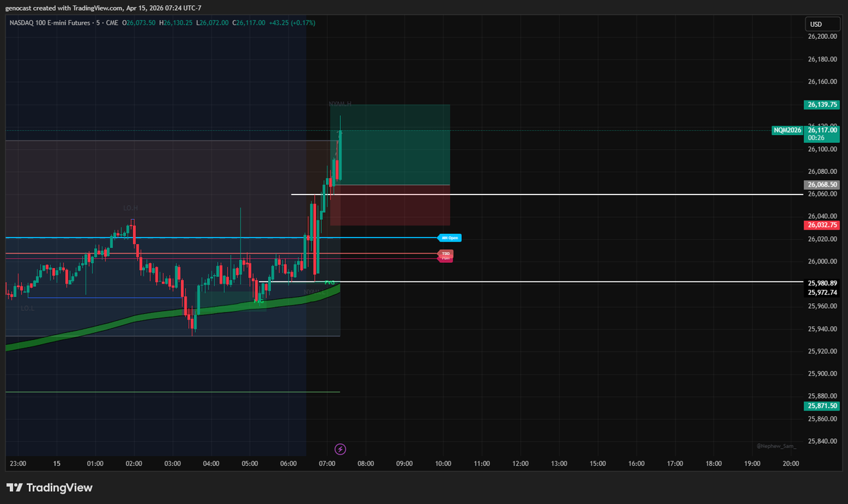Select the red stop zone of long position

point(390,206)
